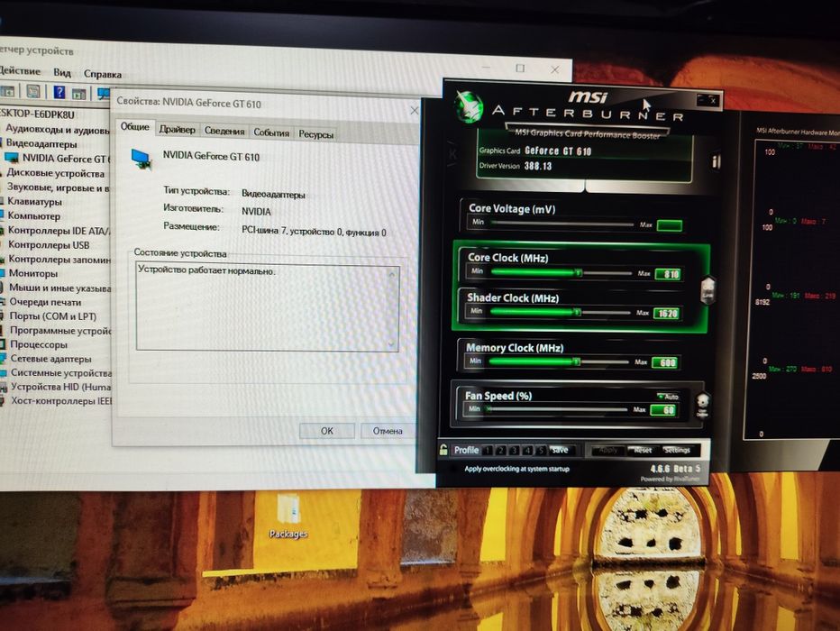Toggle Auto fan speed in Afterburner
The image size is (840, 631).
668,397
